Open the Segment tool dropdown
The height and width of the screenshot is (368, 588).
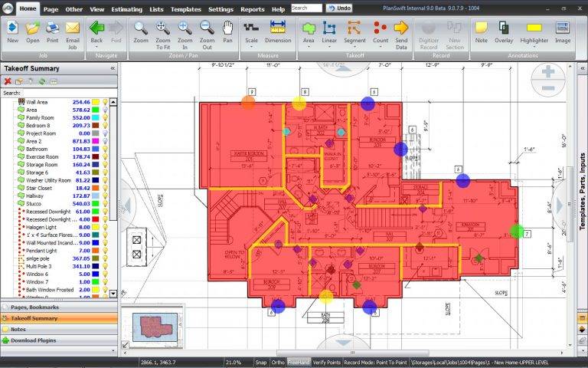coord(354,47)
